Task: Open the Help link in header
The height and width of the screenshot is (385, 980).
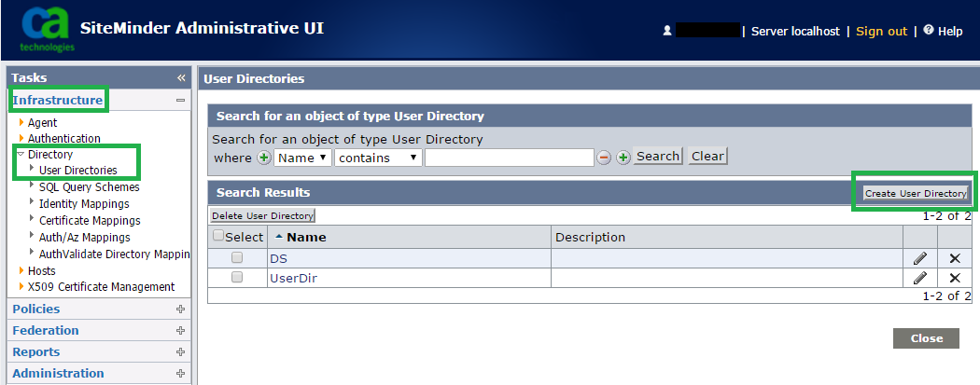Action: pos(950,31)
